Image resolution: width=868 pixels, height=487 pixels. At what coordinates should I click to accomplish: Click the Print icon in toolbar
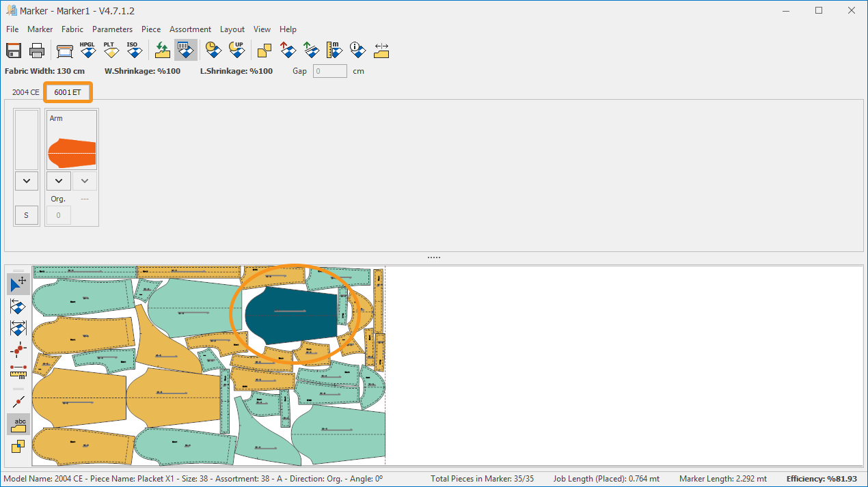coord(37,51)
